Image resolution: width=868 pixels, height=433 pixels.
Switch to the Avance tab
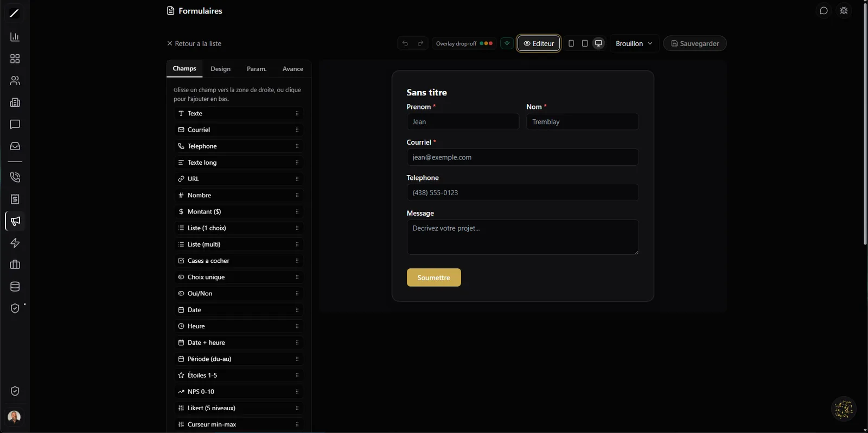[x=293, y=69]
